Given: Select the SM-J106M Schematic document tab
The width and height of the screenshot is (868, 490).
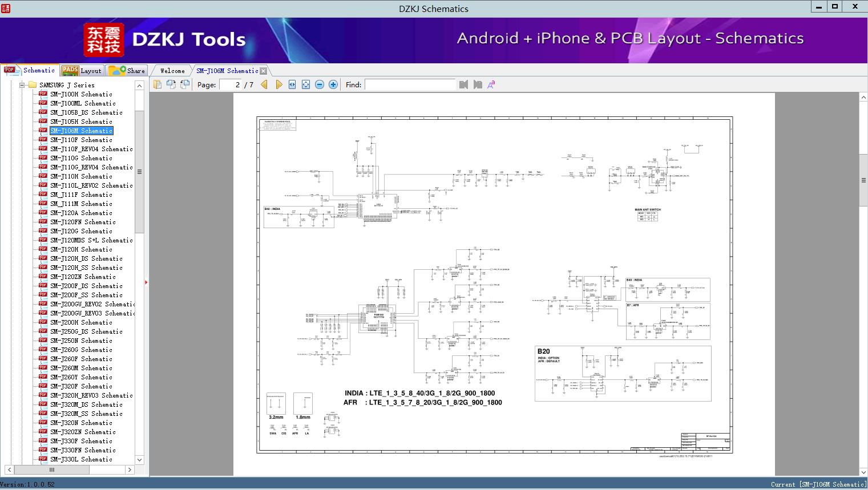Looking at the screenshot, I should [x=227, y=71].
